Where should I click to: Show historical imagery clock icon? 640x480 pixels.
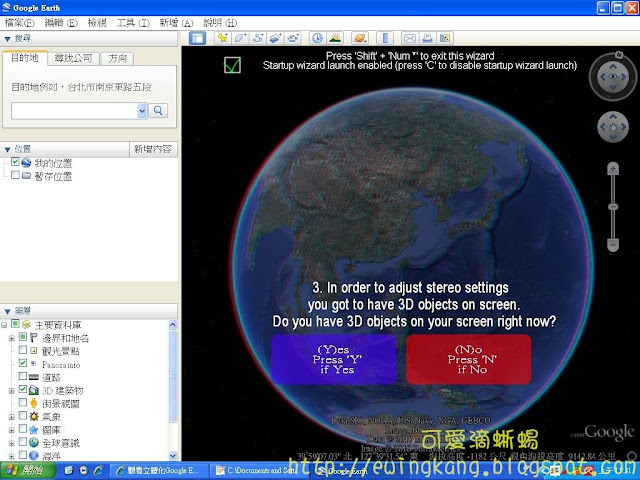[x=317, y=38]
